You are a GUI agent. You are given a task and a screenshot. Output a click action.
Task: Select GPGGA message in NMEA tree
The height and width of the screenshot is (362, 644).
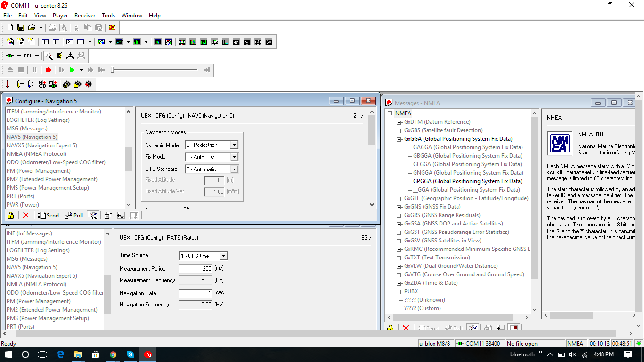pyautogui.click(x=467, y=181)
